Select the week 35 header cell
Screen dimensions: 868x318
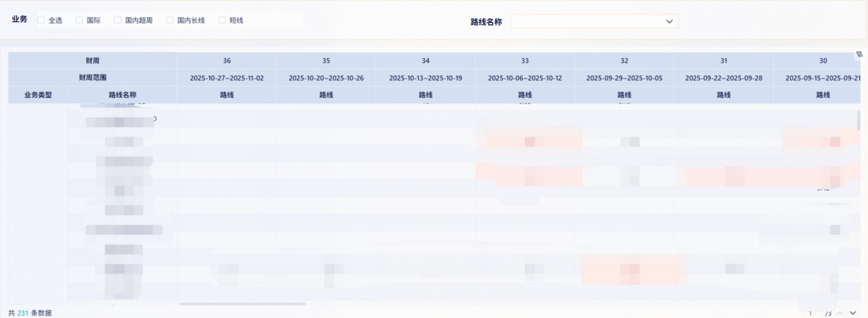(326, 61)
